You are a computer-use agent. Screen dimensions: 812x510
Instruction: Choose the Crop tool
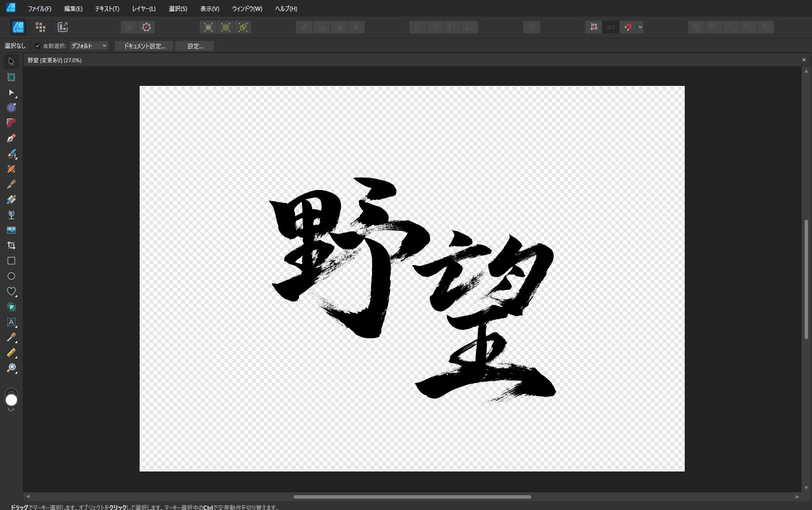(x=11, y=245)
